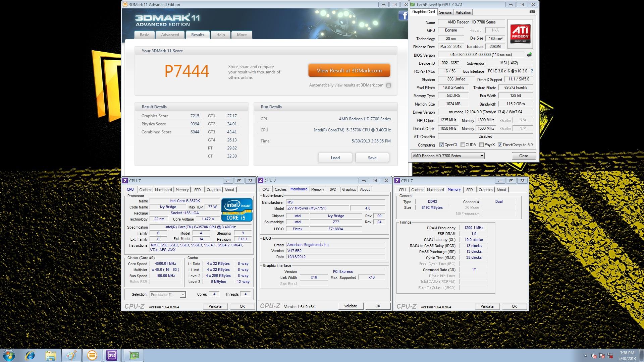This screenshot has height=362, width=644.
Task: Open Caches tab in CPU-Z CPU window
Action: point(145,190)
